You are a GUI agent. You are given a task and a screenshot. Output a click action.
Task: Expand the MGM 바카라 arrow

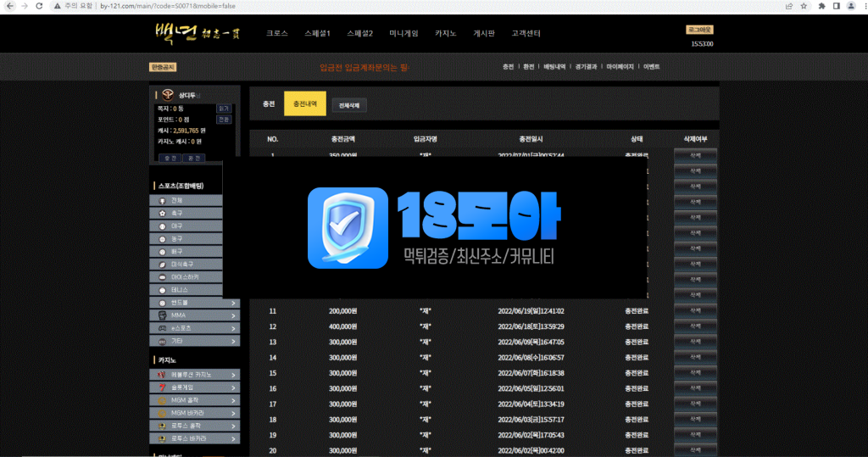[x=233, y=413]
